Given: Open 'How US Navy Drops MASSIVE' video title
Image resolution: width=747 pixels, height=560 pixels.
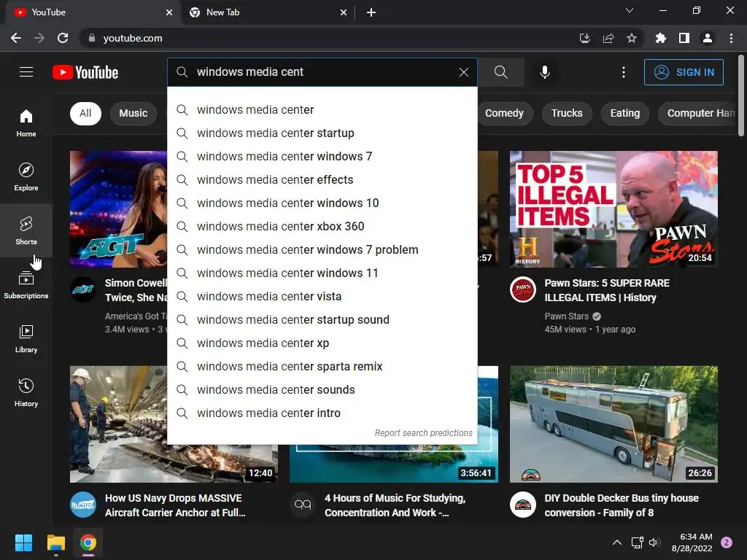Looking at the screenshot, I should coord(175,505).
